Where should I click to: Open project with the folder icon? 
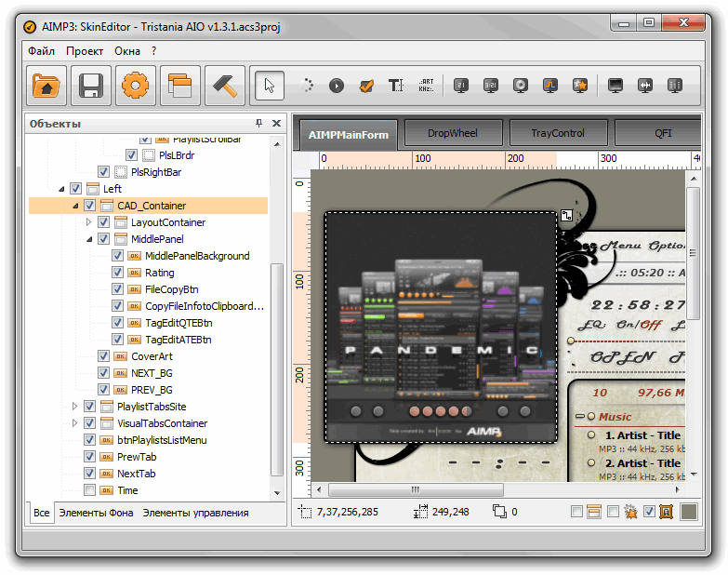(46, 86)
